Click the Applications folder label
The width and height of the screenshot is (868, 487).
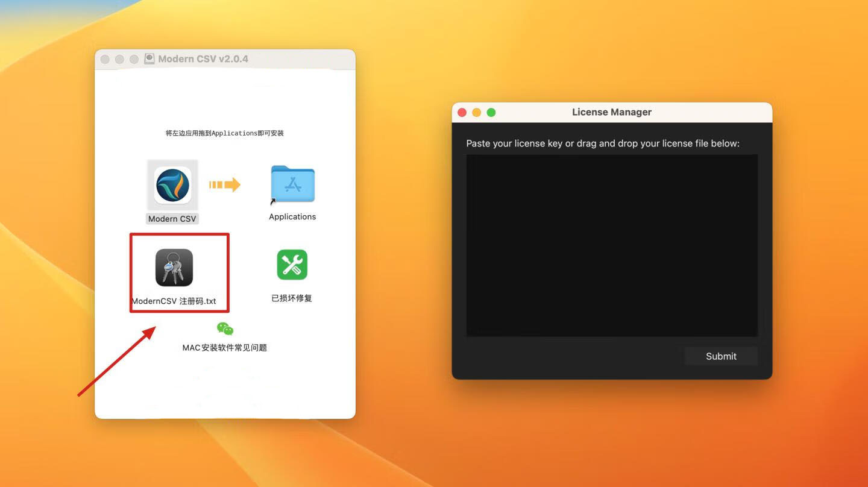pos(292,216)
